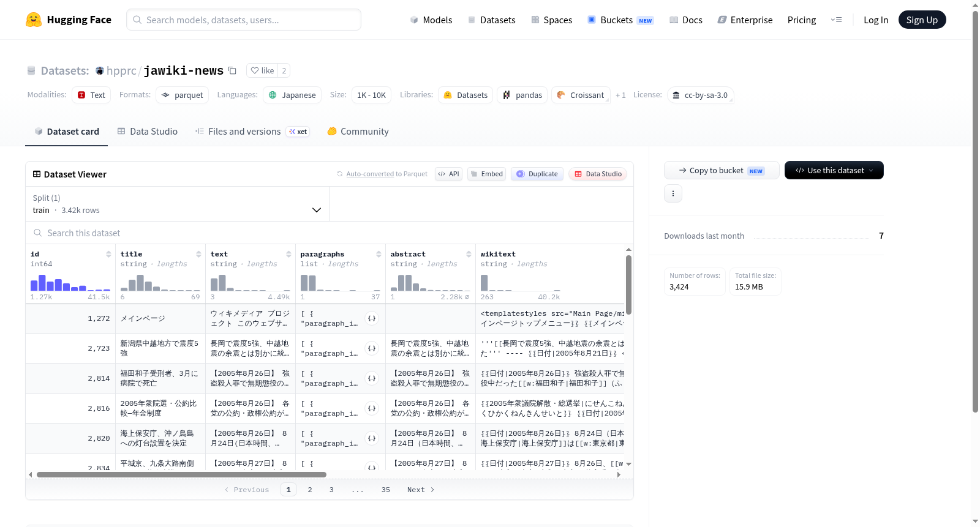Open the API button in Dataset Viewer
The height and width of the screenshot is (527, 980).
tap(449, 174)
